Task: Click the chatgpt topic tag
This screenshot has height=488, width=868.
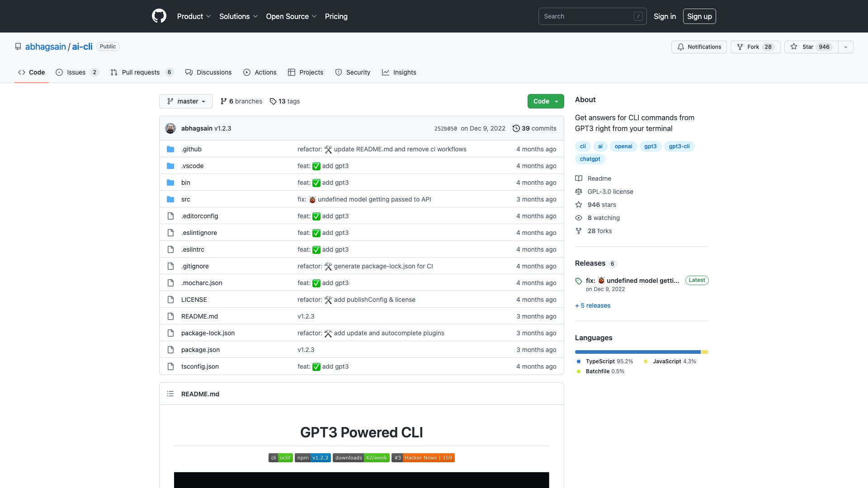Action: pyautogui.click(x=590, y=159)
